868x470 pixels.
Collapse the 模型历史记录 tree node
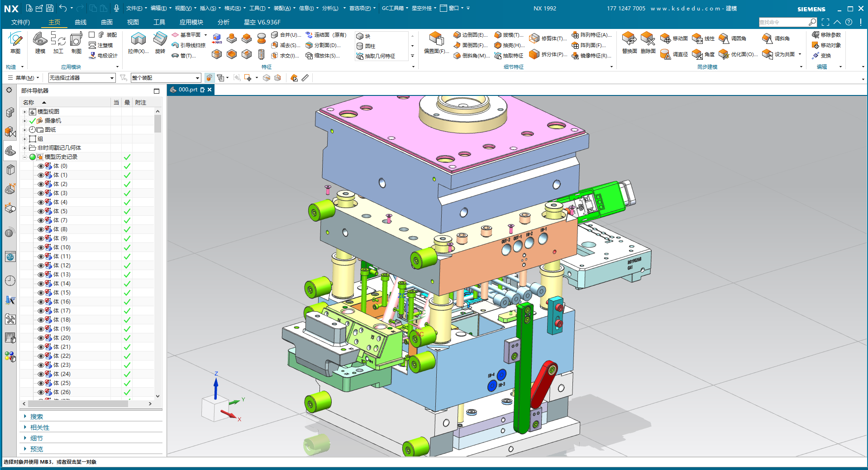coord(25,157)
